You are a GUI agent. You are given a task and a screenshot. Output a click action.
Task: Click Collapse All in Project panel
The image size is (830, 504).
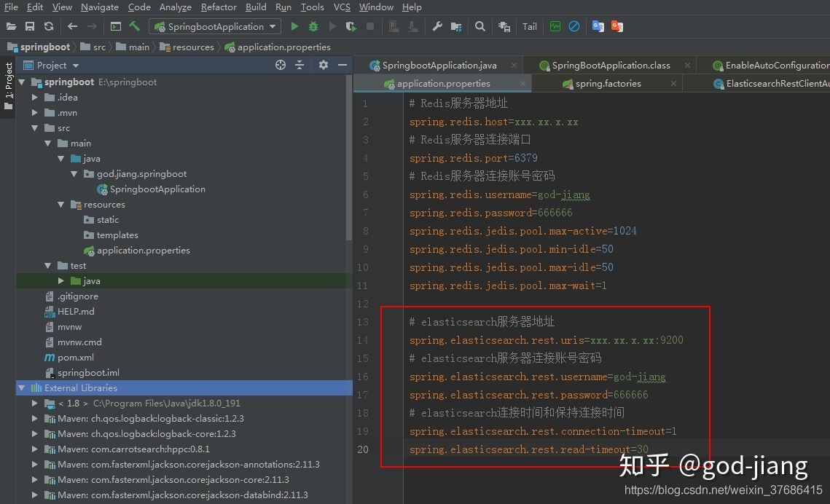(299, 65)
